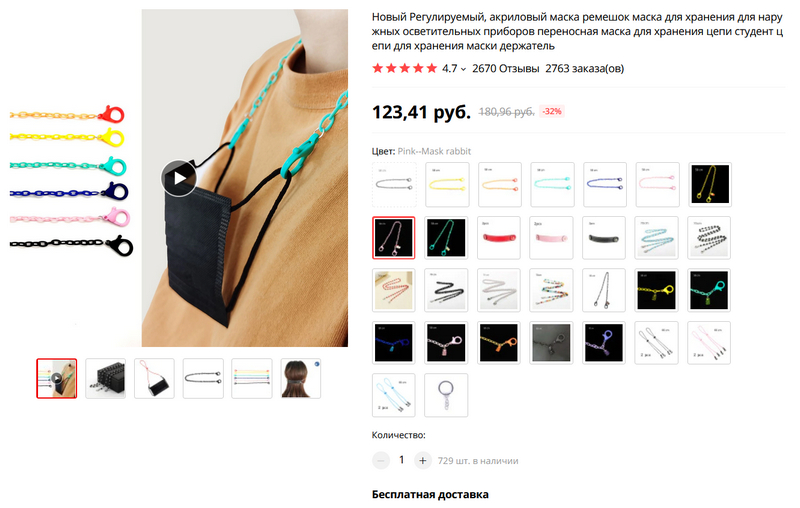Viewport: 800px width, 508px height.
Task: View the pink chain with black mask thumbnail
Action: click(x=154, y=378)
